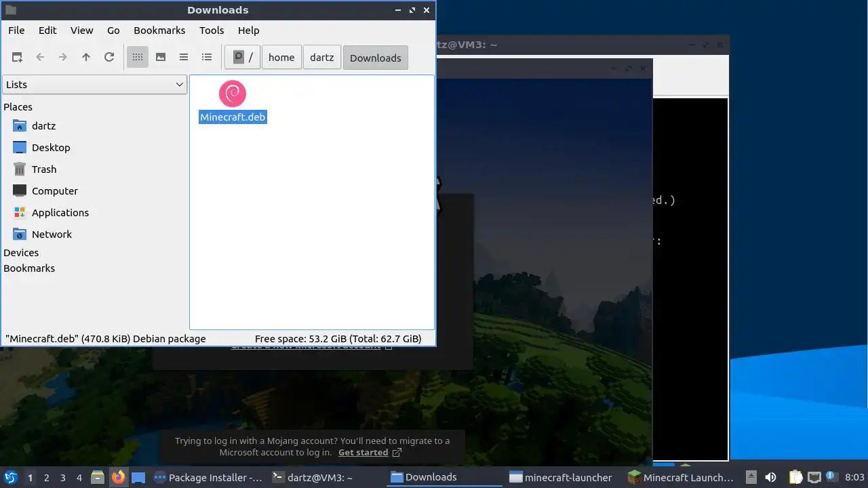Open the Edit menu
The image size is (868, 488).
pos(47,30)
